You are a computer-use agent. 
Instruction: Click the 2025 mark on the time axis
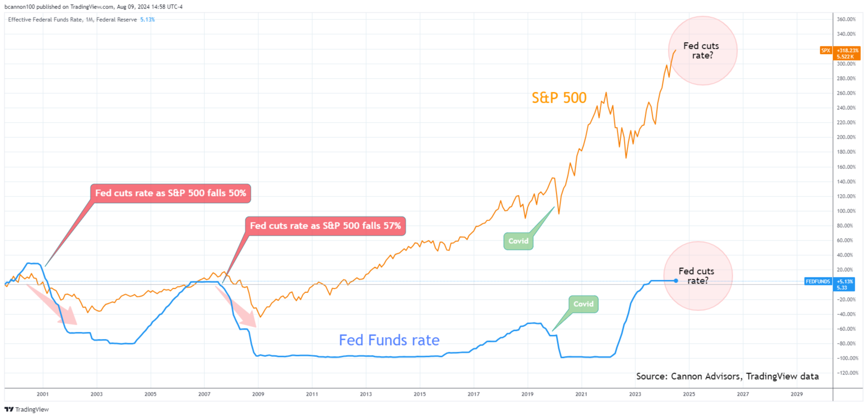tap(689, 394)
